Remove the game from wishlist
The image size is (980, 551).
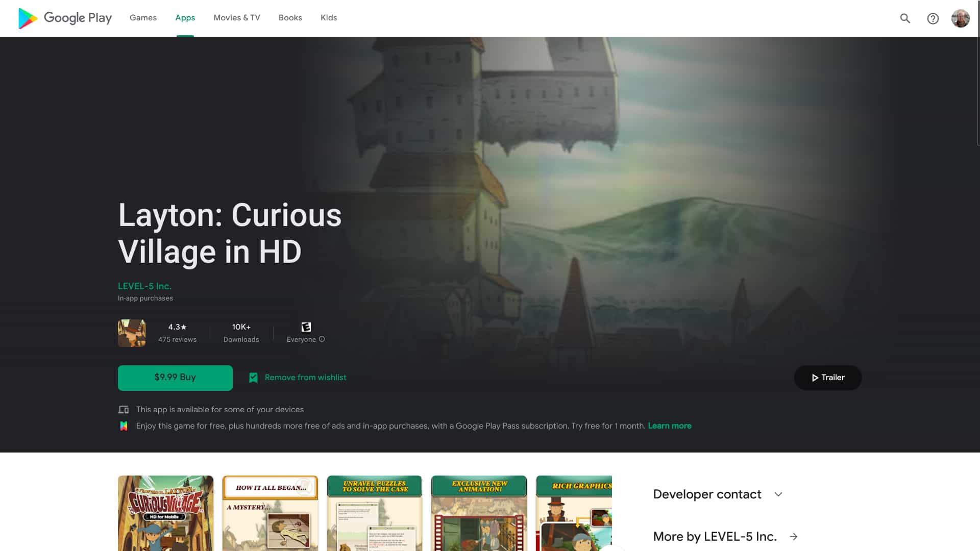tap(305, 378)
